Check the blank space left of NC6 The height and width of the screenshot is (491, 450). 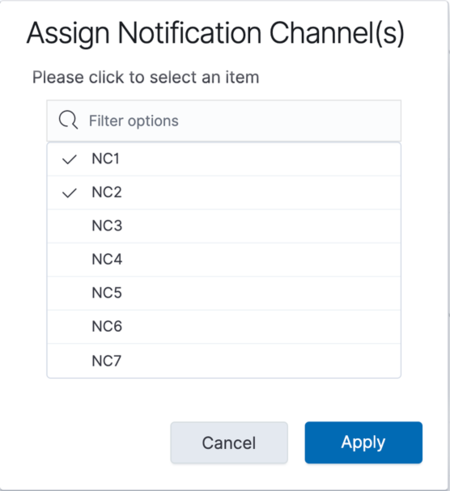[x=69, y=327]
